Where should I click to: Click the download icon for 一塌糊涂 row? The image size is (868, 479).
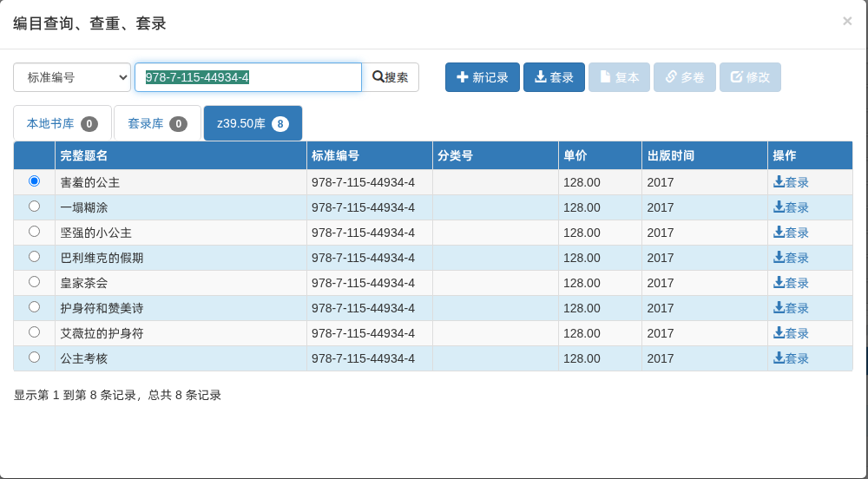coord(779,207)
